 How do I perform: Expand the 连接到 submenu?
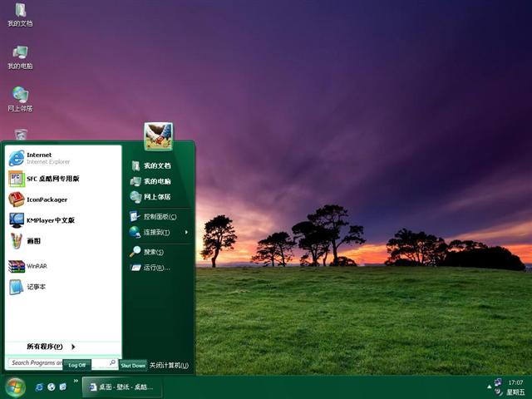pyautogui.click(x=158, y=233)
